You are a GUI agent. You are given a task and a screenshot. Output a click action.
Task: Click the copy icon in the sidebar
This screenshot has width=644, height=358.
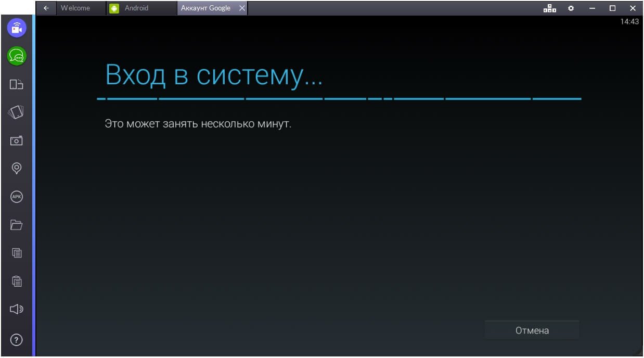17,253
